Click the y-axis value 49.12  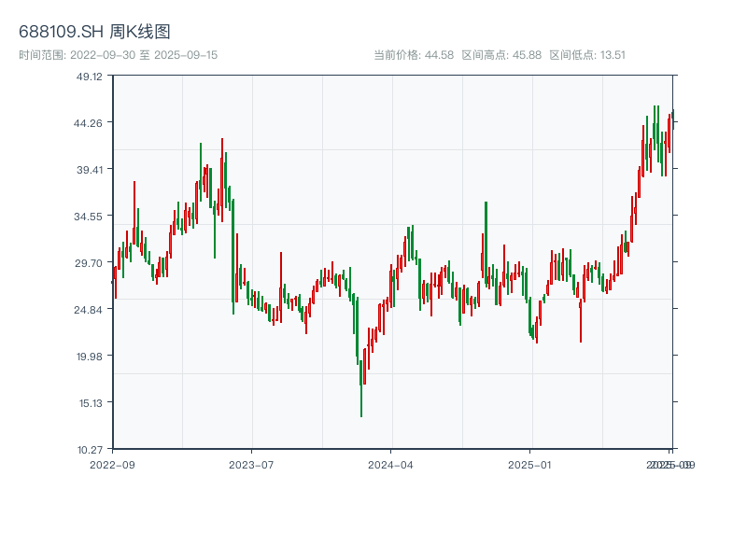(89, 77)
